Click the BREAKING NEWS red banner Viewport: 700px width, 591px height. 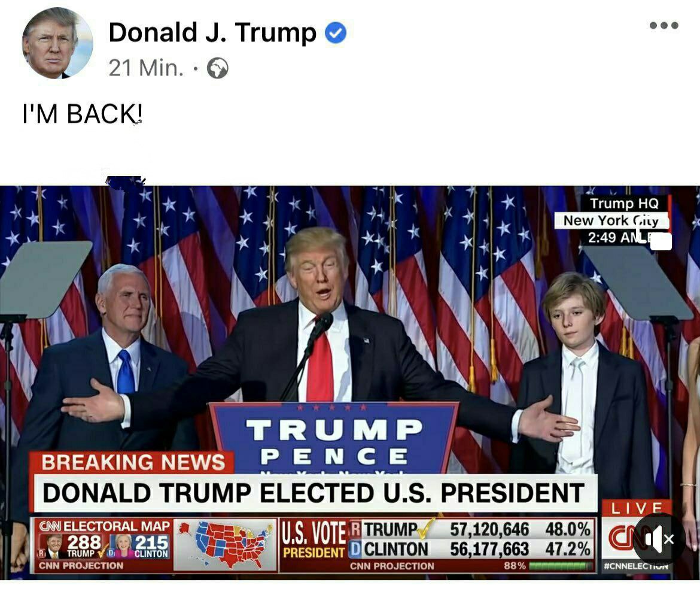(x=132, y=463)
